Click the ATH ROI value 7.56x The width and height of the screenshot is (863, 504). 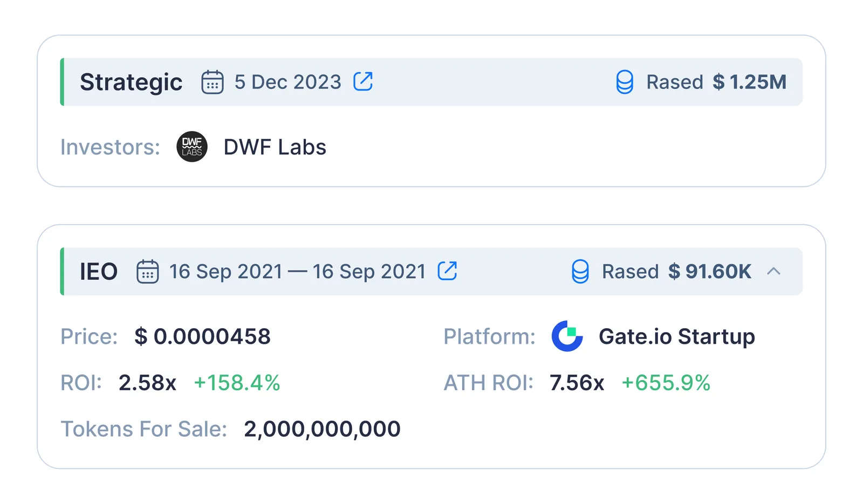[x=577, y=383]
